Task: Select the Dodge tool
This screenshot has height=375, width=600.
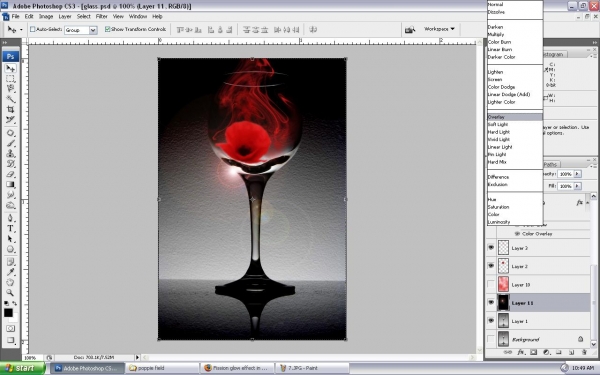Action: pos(10,205)
